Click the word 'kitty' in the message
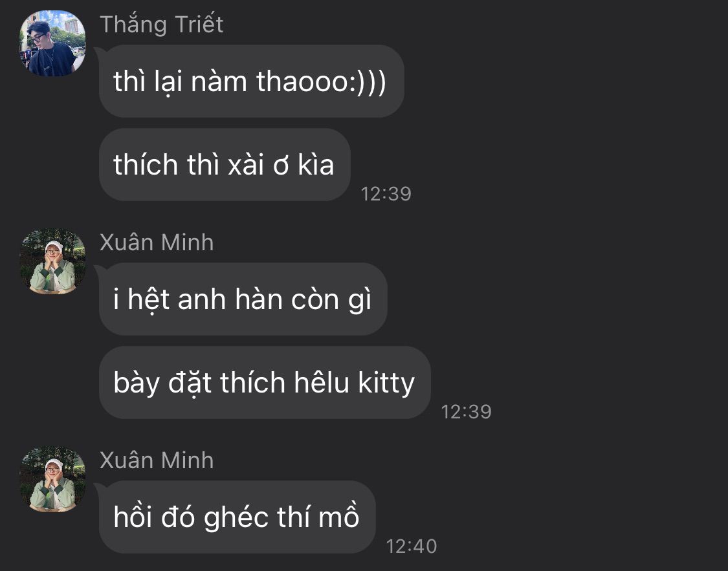The width and height of the screenshot is (728, 571). tap(386, 384)
